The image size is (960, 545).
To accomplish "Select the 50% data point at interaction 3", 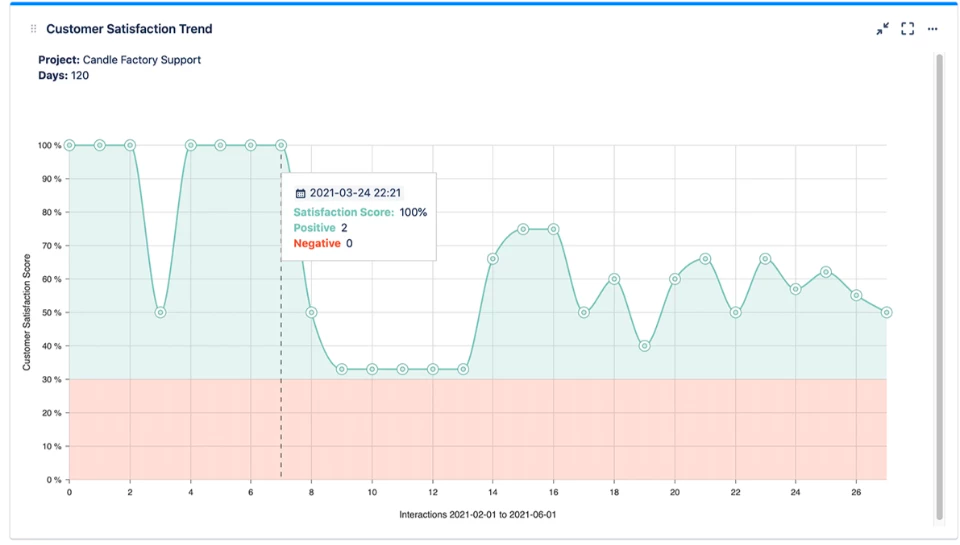I will pyautogui.click(x=160, y=312).
